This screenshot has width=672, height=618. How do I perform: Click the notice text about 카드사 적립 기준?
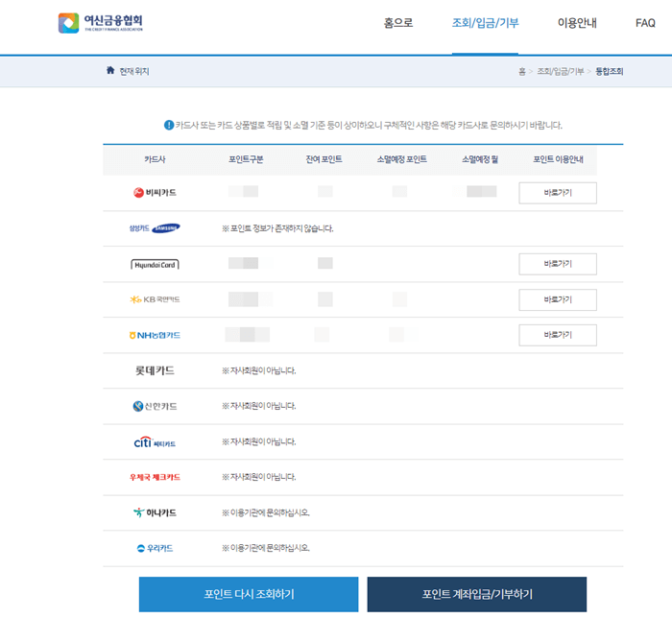point(369,125)
